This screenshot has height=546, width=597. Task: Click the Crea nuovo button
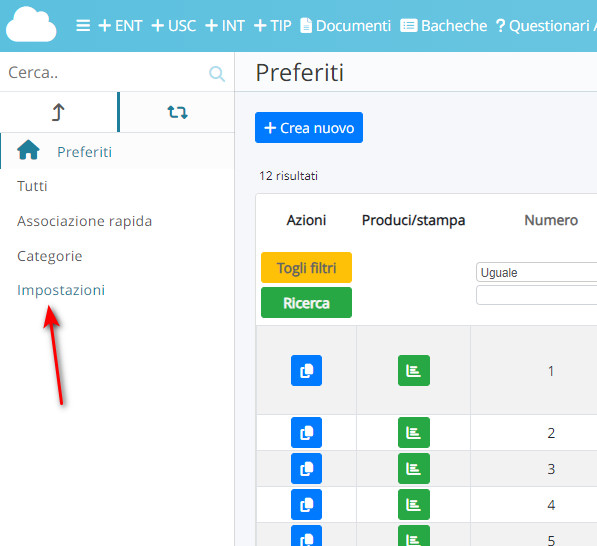[x=309, y=128]
